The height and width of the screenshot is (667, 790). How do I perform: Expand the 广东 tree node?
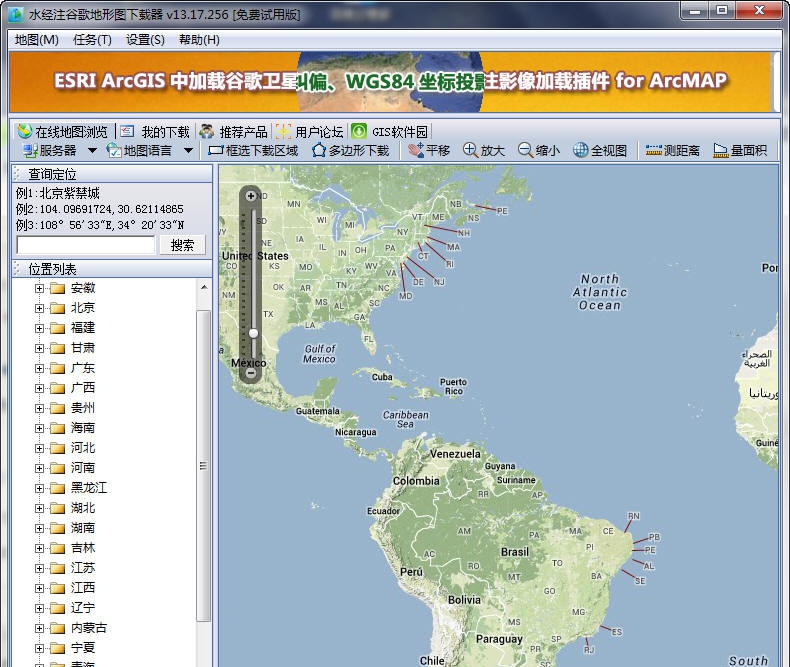39,368
